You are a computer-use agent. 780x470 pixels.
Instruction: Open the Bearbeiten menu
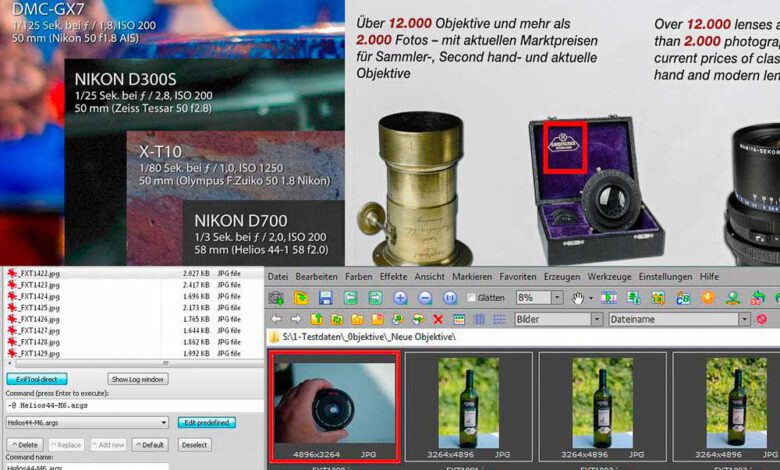coord(316,277)
